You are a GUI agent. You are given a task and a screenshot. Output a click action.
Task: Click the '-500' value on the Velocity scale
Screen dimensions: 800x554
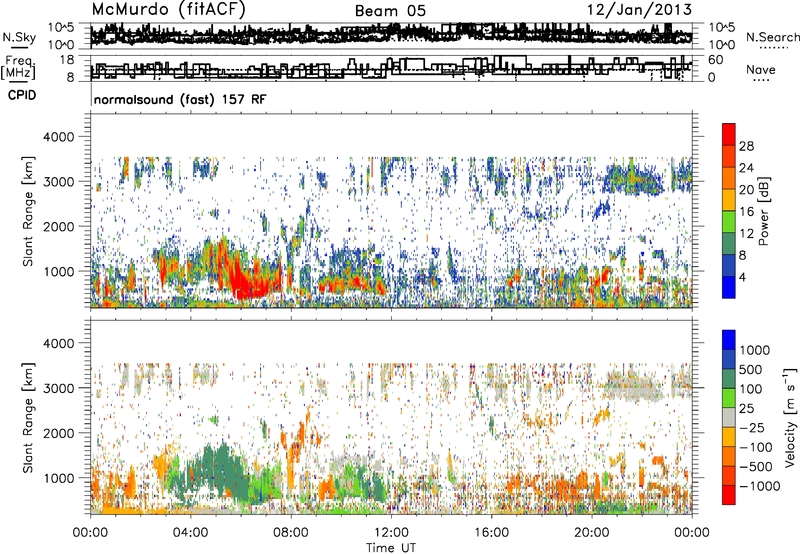click(756, 466)
